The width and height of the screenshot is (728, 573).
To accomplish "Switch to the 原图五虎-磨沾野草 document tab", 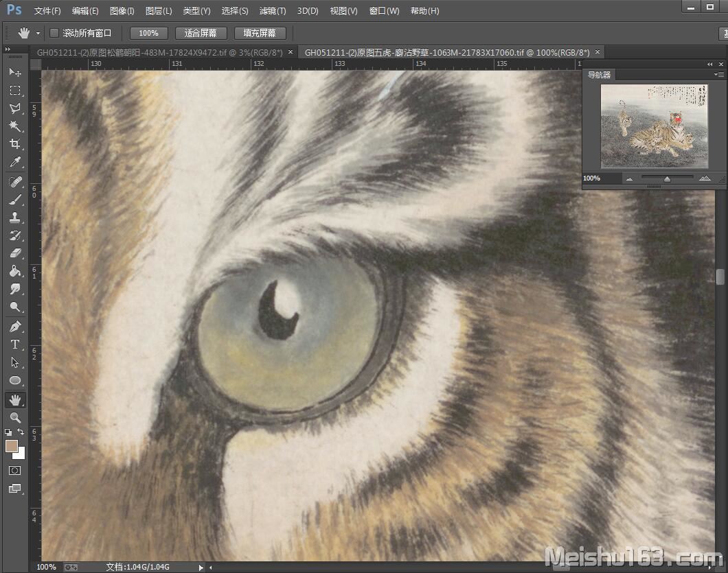I will tap(447, 52).
